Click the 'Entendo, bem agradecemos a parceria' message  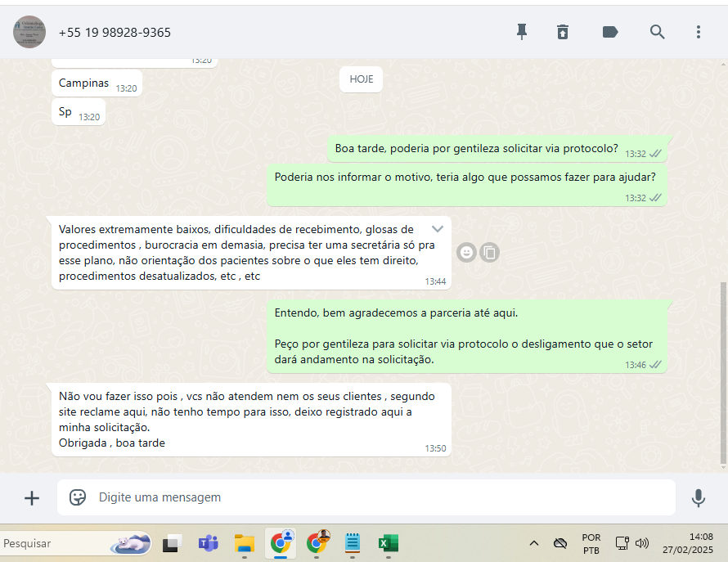(x=466, y=336)
